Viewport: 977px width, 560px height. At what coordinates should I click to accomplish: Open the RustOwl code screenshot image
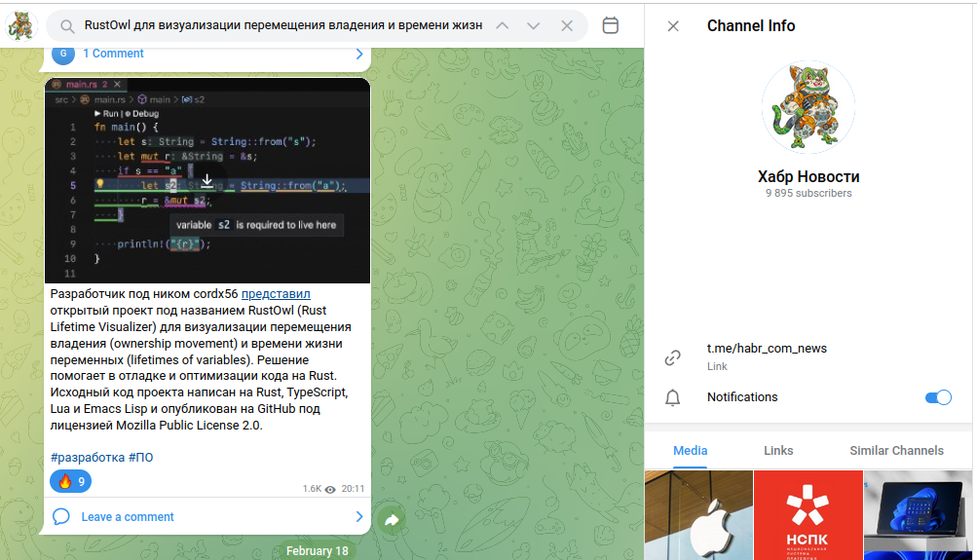[207, 180]
